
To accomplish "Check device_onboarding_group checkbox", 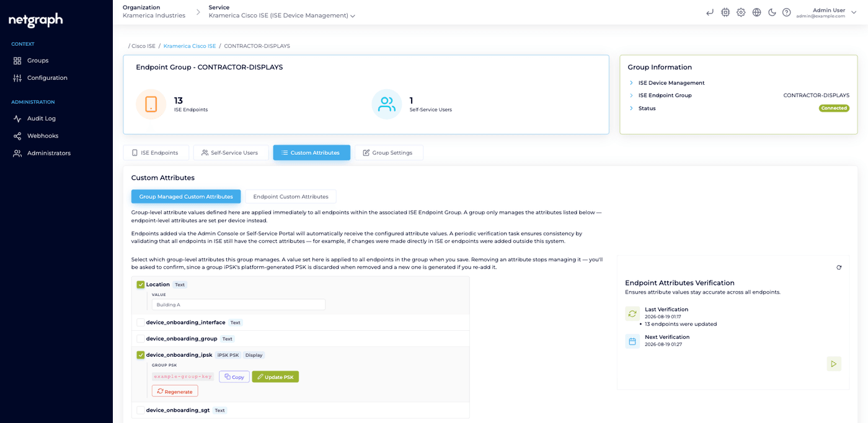I will (x=141, y=339).
